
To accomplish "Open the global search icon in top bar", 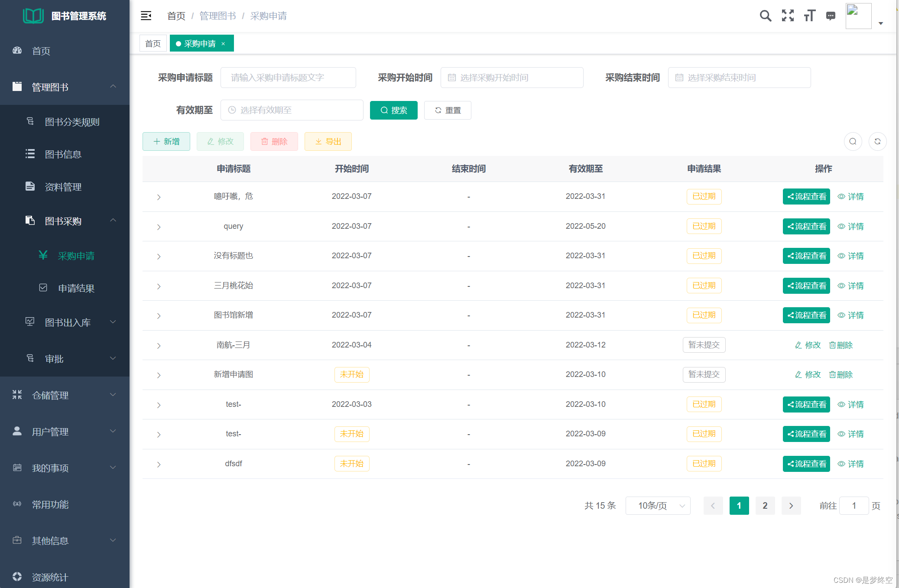I will [x=765, y=16].
